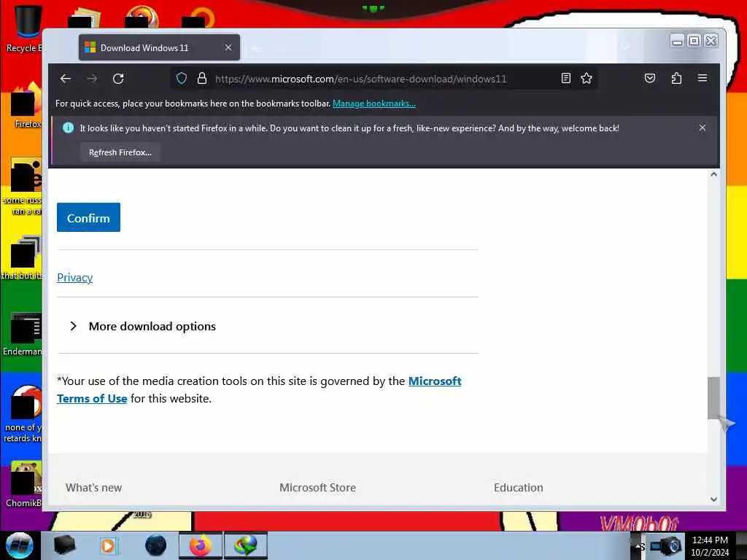The width and height of the screenshot is (747, 560).
Task: Click the forward navigation arrow
Action: [92, 79]
